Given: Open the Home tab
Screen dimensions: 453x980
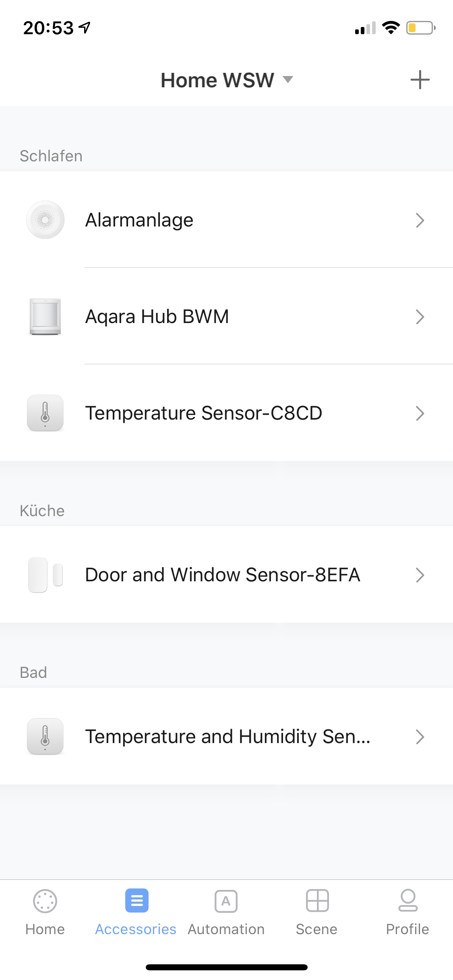Looking at the screenshot, I should pos(45,912).
